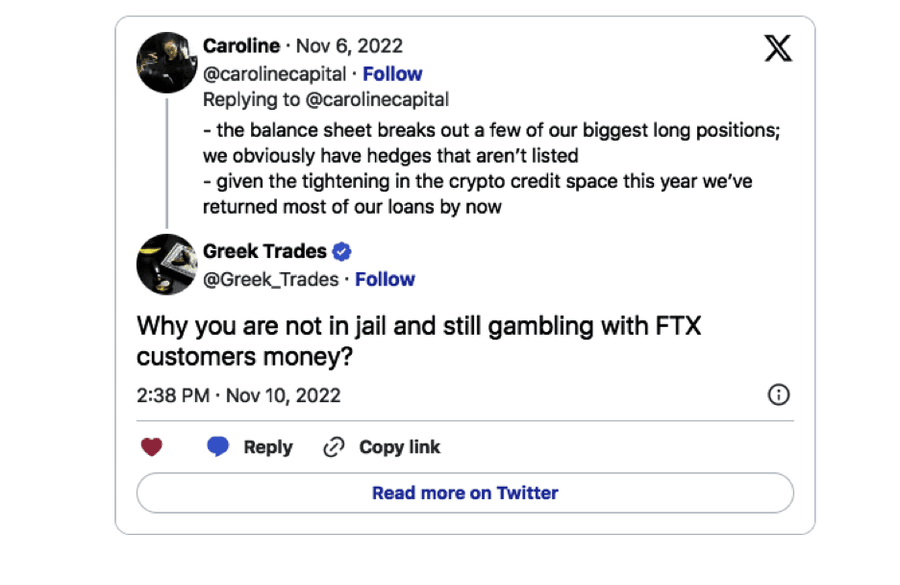Open Read more on Twitter
Viewport: 900px width, 585px height.
click(464, 492)
